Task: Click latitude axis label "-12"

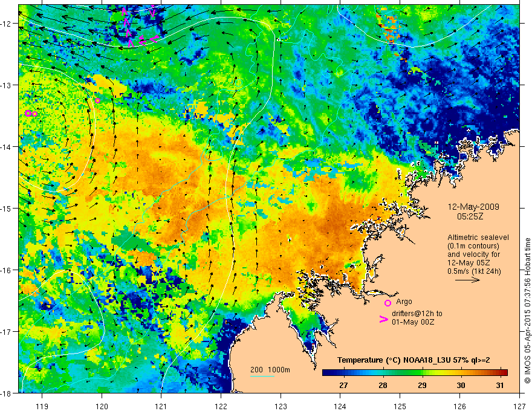Action: pos(6,24)
